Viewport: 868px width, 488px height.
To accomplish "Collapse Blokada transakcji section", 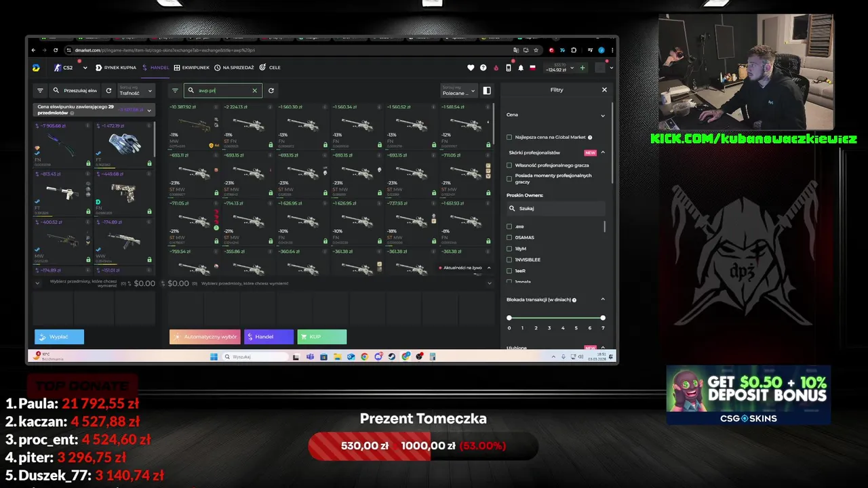I will coord(603,300).
